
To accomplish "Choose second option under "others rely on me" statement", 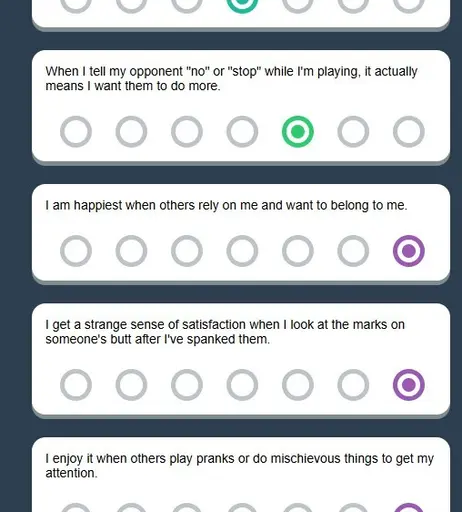I will [x=131, y=251].
